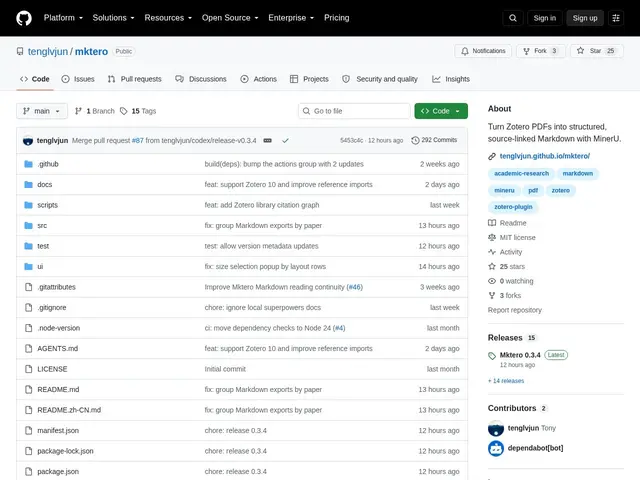Viewport: 640px width, 480px height.
Task: Open the .node-version file
Action: click(59, 328)
